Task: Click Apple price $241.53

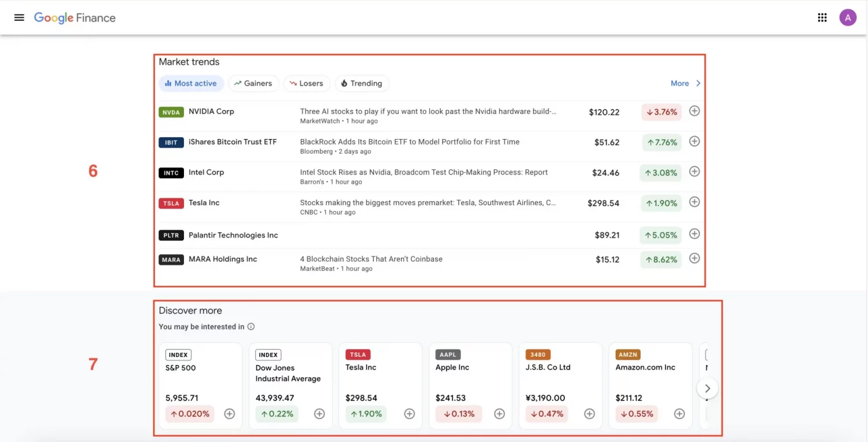Action: [x=451, y=398]
